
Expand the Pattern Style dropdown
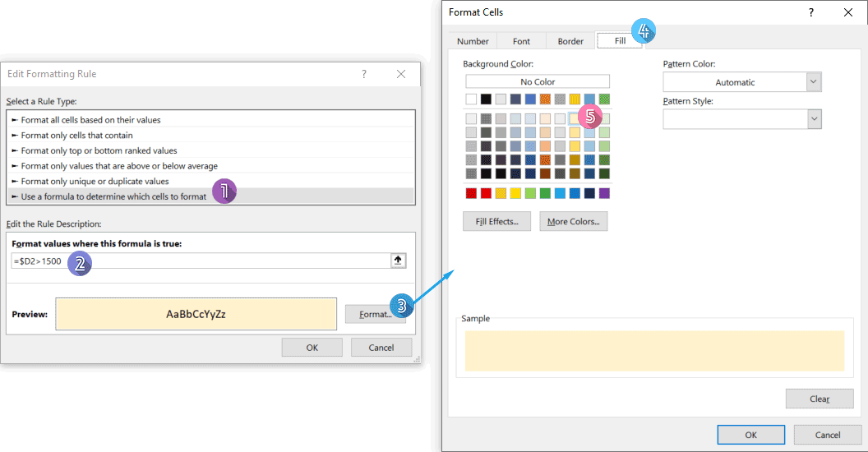point(813,119)
